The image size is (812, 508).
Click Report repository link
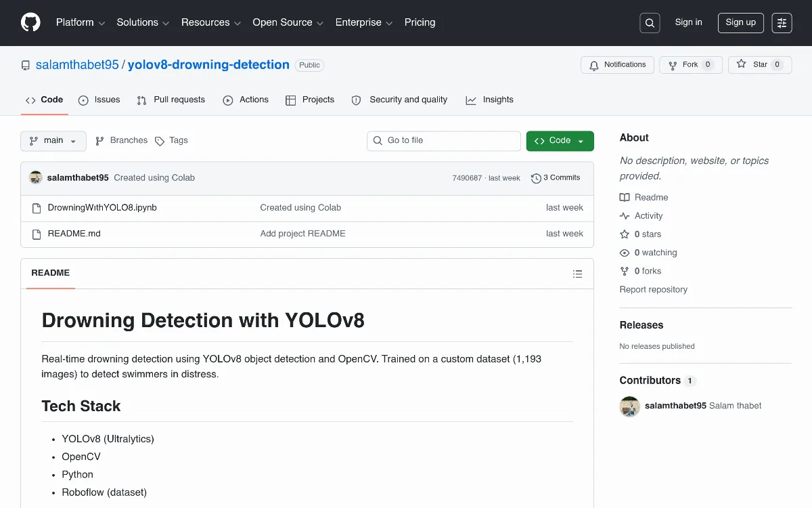(x=654, y=290)
